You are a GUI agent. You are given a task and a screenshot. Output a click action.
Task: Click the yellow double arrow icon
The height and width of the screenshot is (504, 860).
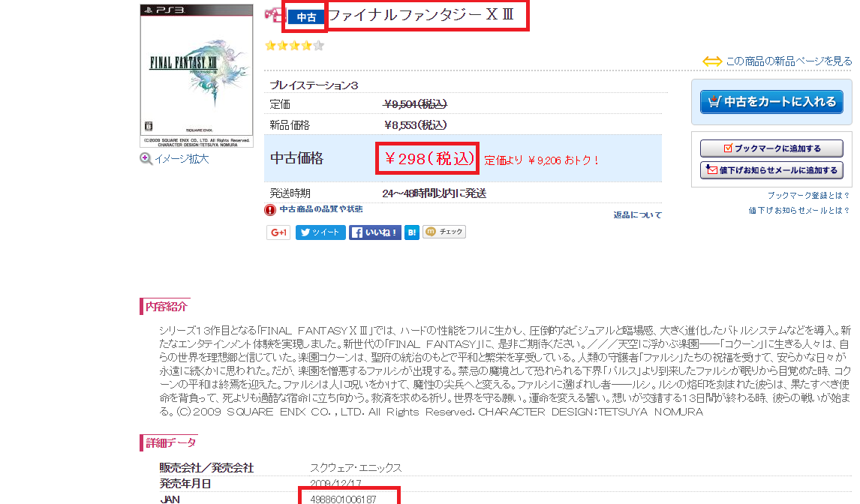click(x=712, y=61)
